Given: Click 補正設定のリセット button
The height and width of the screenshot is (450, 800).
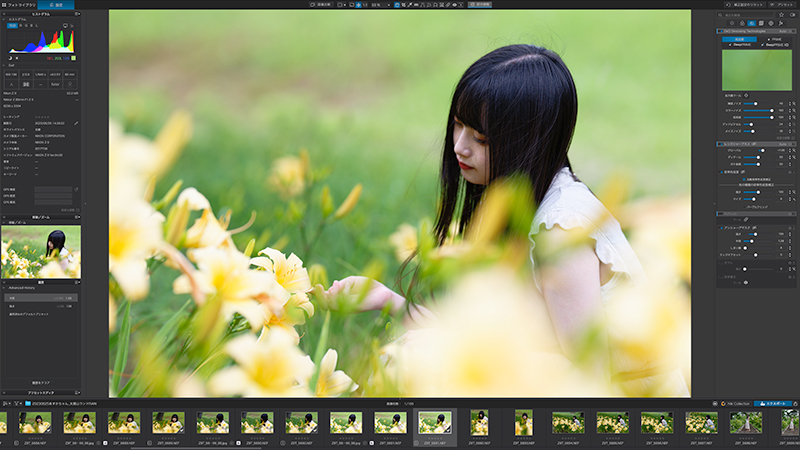Looking at the screenshot, I should 745,5.
